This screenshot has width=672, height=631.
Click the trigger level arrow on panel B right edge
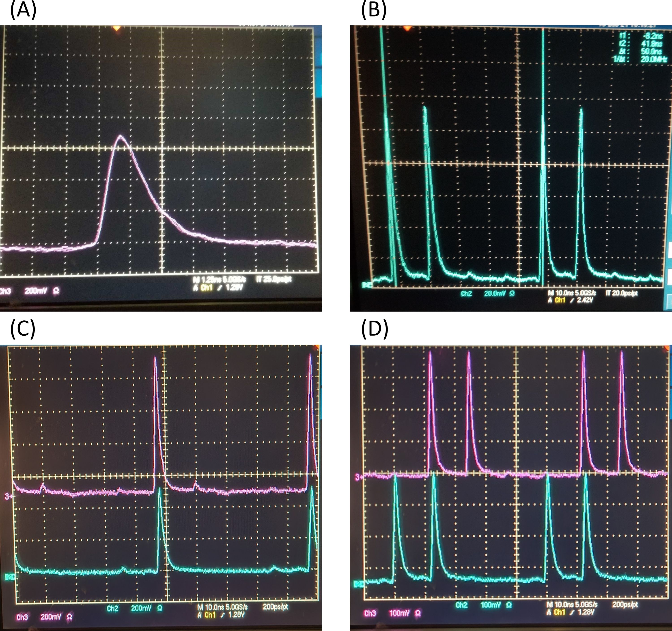(668, 252)
